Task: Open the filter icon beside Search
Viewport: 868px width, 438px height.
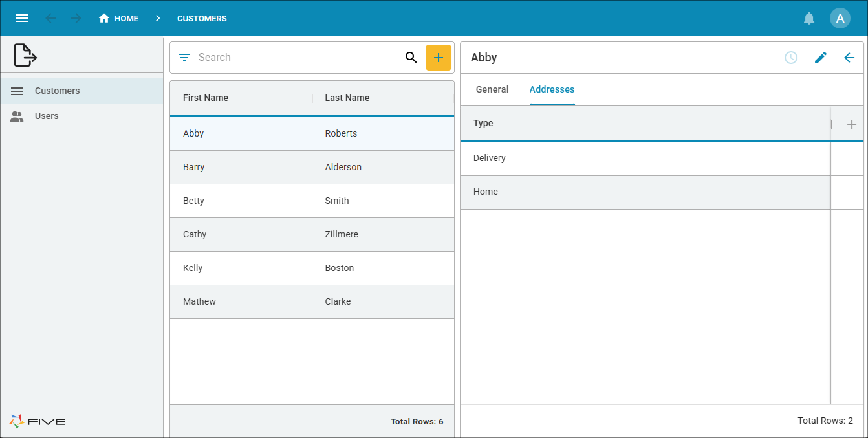Action: pos(184,58)
